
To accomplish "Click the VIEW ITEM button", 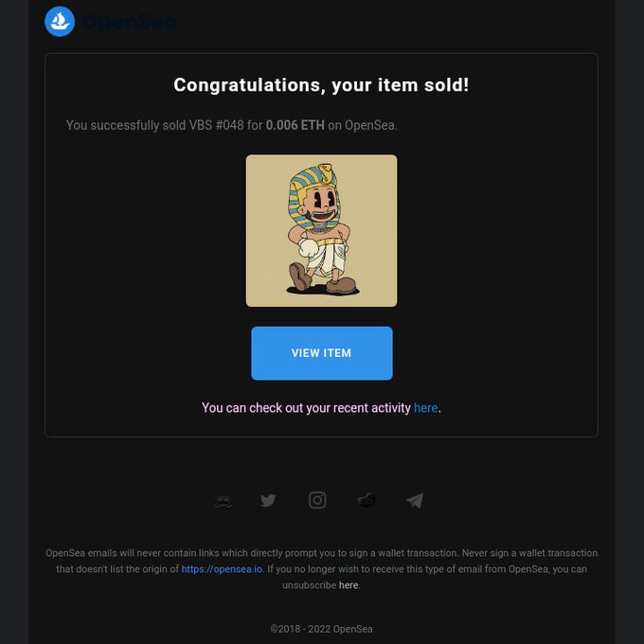I will click(322, 353).
